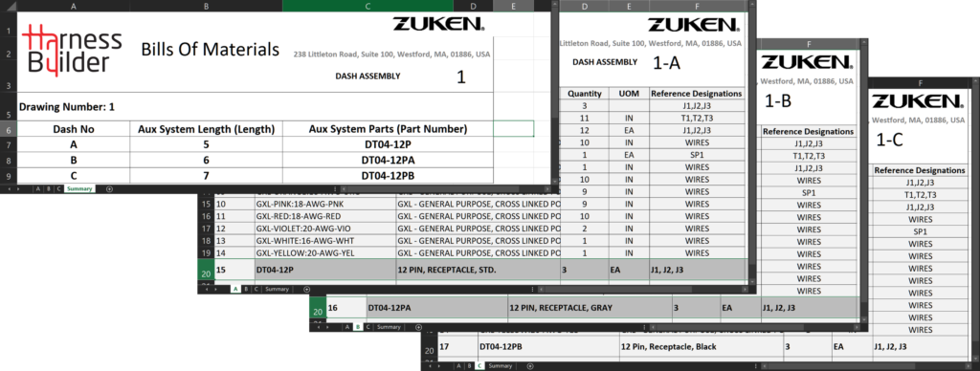Image resolution: width=980 pixels, height=371 pixels.
Task: Add a new sheet in the Summary window
Action: (x=109, y=188)
